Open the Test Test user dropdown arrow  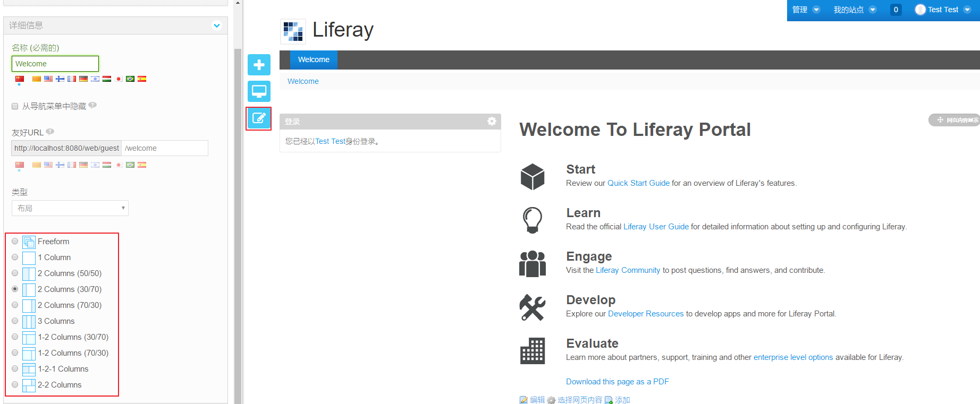coord(967,10)
